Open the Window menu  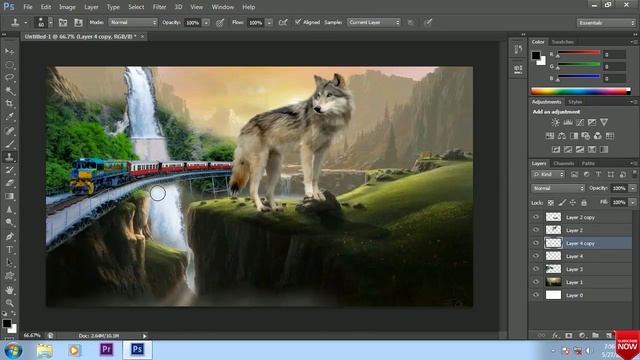coord(222,7)
